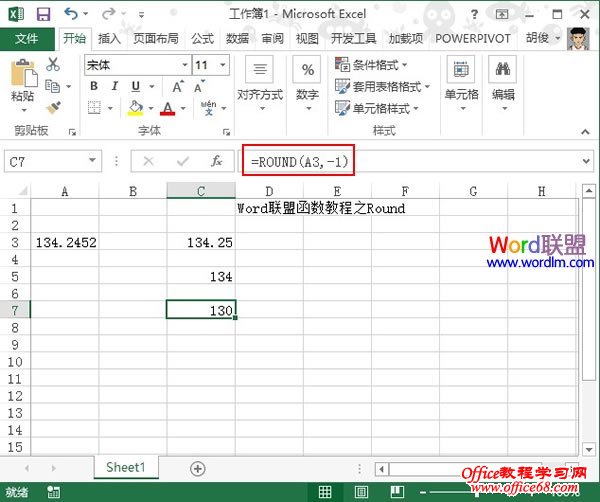The height and width of the screenshot is (502, 600).
Task: Click fill color yellow bucket swatch
Action: click(135, 108)
